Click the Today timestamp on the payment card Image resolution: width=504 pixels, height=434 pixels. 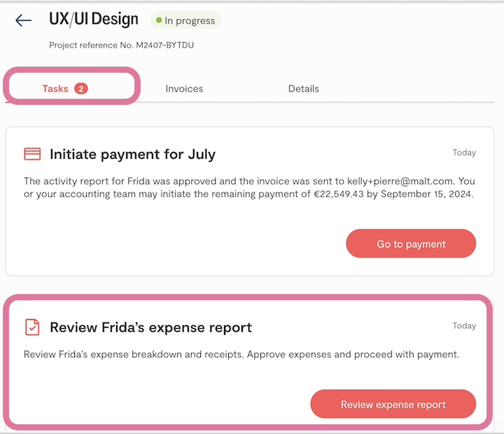(463, 153)
